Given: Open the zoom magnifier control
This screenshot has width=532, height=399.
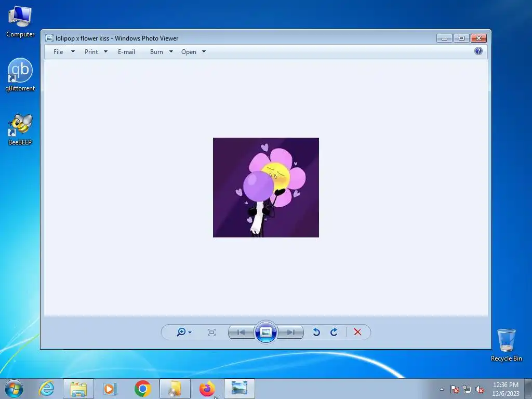Looking at the screenshot, I should click(x=181, y=332).
